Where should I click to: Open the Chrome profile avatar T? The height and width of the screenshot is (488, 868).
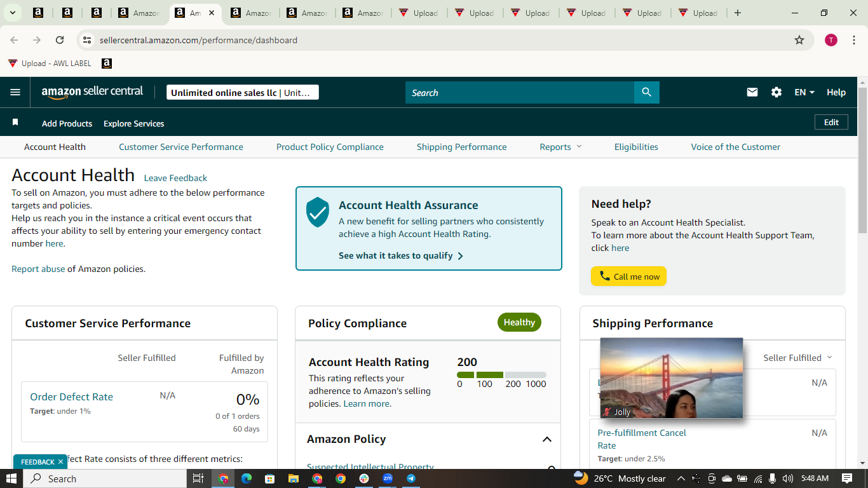[x=831, y=40]
